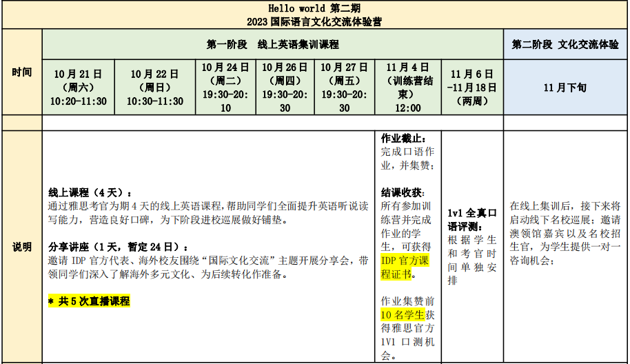Viewport: 630px width, 364px height.
Task: Click the yellow highlighted "共5次直播课程" text
Action: click(x=89, y=301)
